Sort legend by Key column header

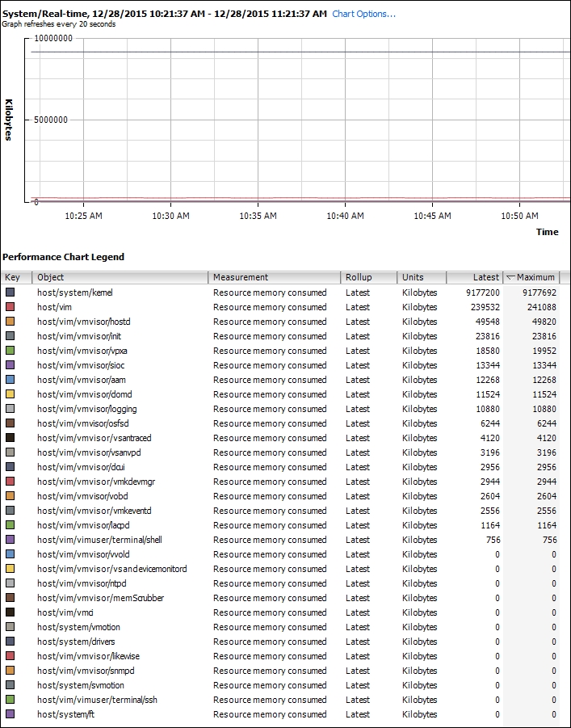16,277
